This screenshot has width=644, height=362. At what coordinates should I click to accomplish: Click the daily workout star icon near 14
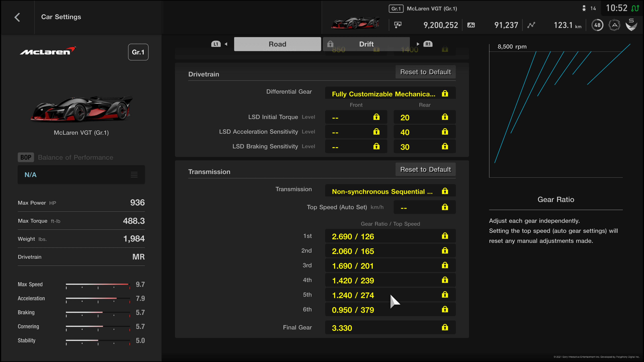[x=584, y=9]
